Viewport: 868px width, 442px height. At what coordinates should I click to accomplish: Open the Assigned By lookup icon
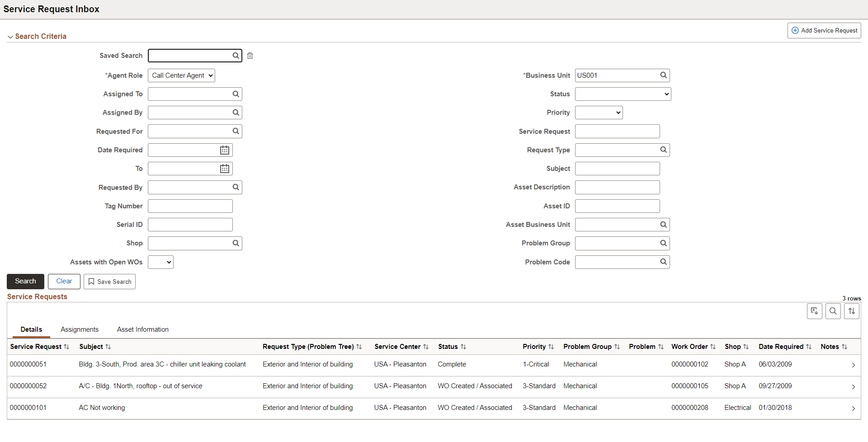[236, 113]
